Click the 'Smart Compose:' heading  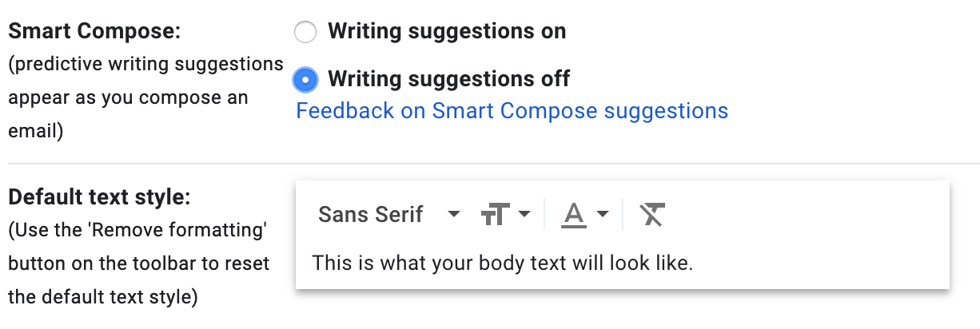point(94,32)
